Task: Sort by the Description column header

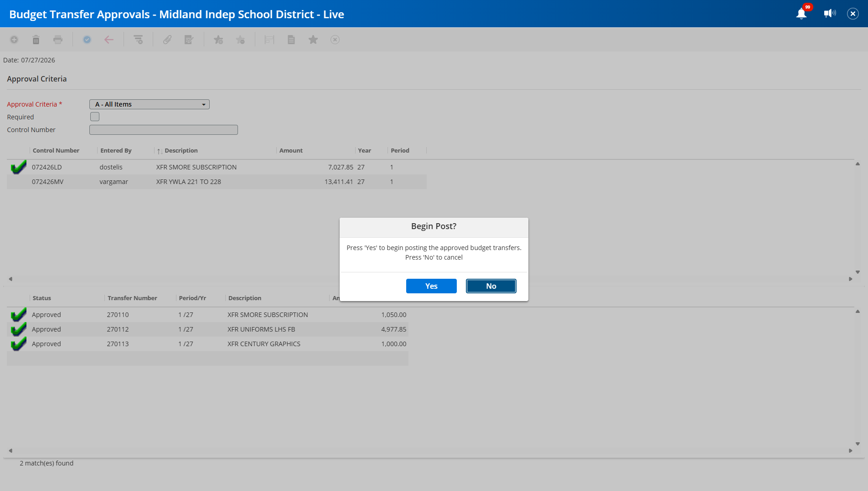Action: 181,151
